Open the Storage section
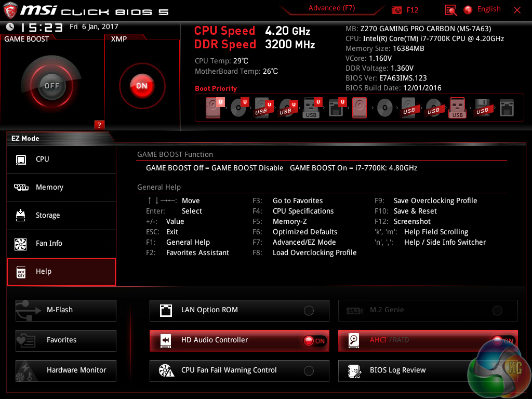 [61, 216]
